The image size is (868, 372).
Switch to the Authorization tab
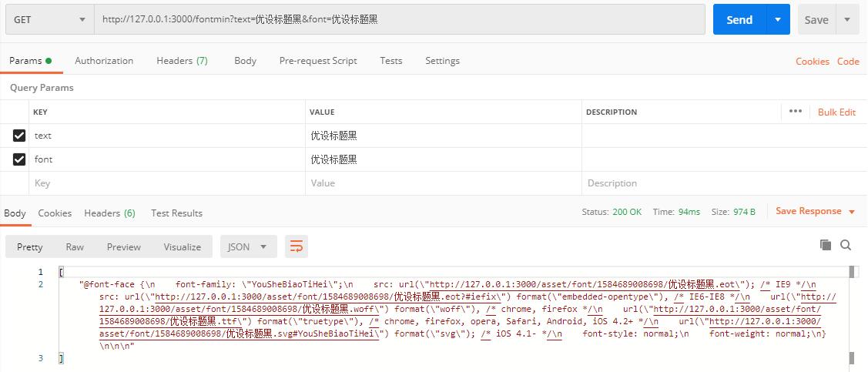tap(104, 61)
